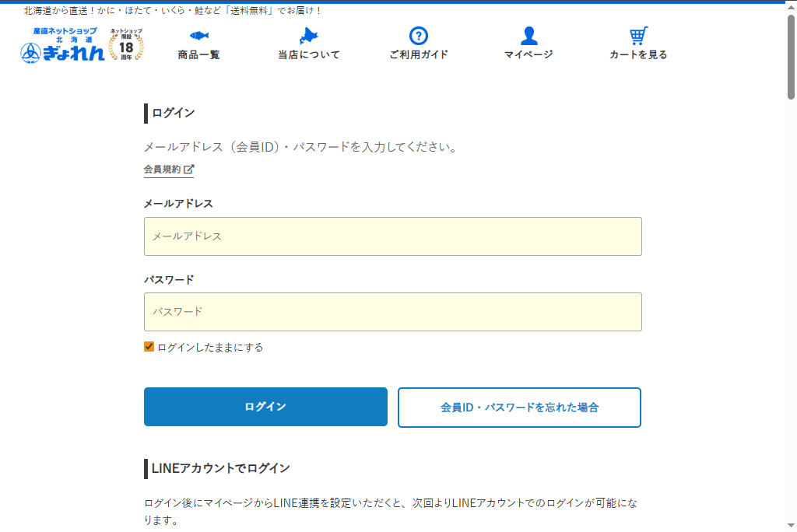This screenshot has height=532, width=797.
Task: Click 会員ID・パスワードを忘れた場合
Action: [x=519, y=407]
